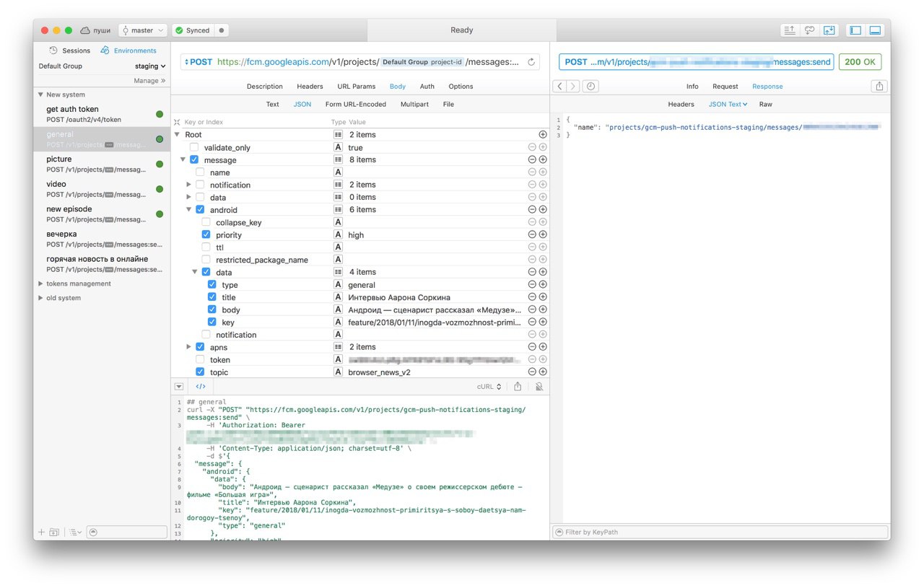Remove the topic row with minus icon

point(532,372)
